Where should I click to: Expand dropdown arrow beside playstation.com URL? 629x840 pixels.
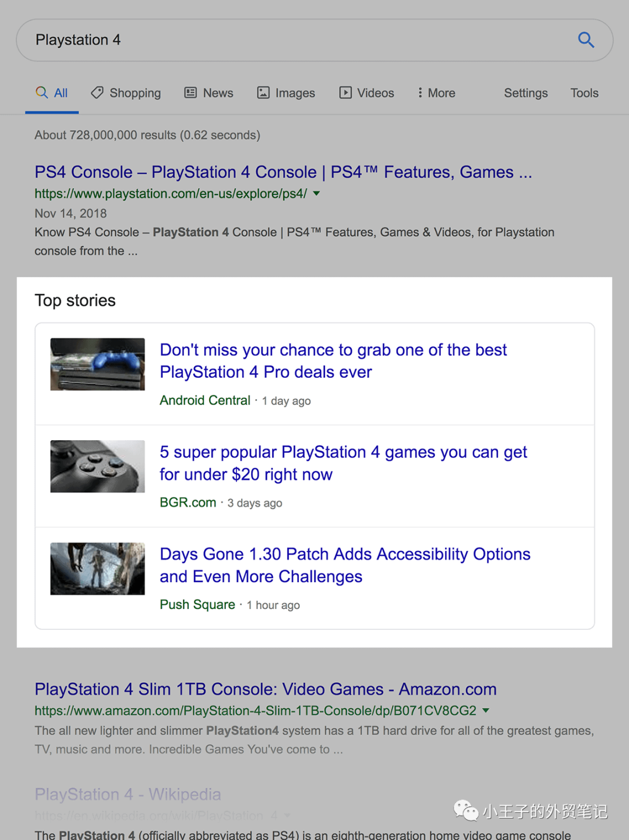tap(317, 193)
